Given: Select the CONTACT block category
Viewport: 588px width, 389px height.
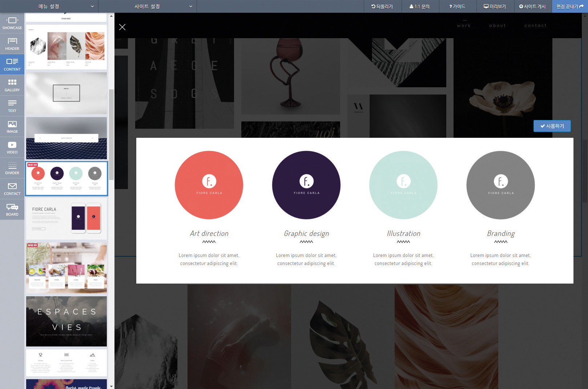Looking at the screenshot, I should click(x=12, y=189).
